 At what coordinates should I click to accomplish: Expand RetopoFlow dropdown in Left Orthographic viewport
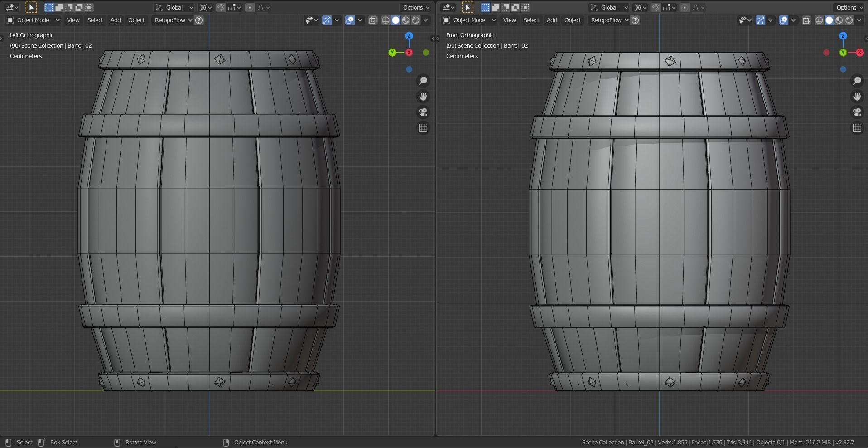(173, 20)
